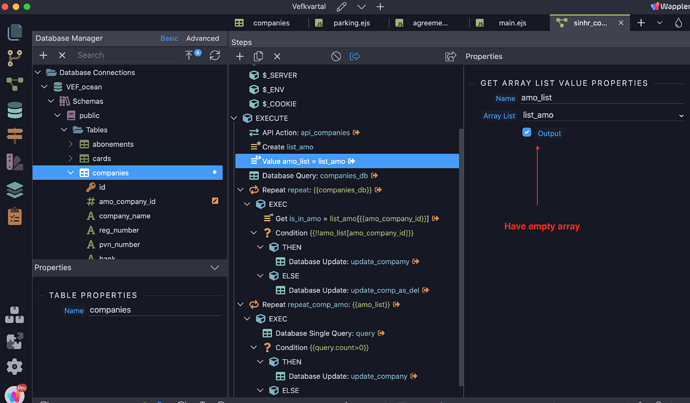Toggle step output icon in Steps toolbar

point(355,56)
